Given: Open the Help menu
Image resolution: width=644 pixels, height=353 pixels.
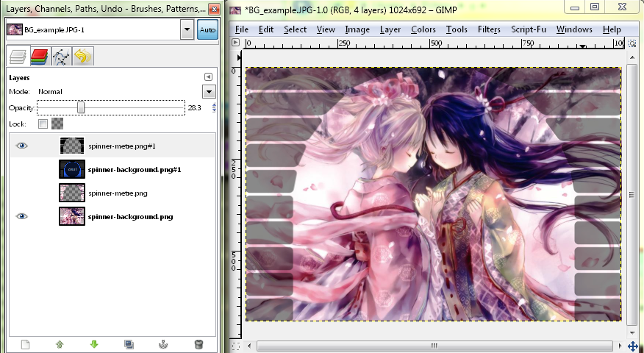Looking at the screenshot, I should click(612, 29).
